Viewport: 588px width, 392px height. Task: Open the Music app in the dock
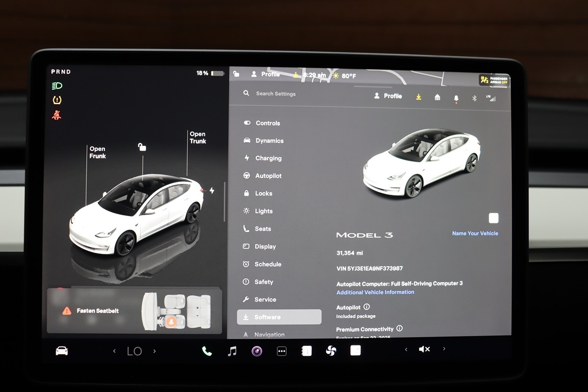pos(232,351)
